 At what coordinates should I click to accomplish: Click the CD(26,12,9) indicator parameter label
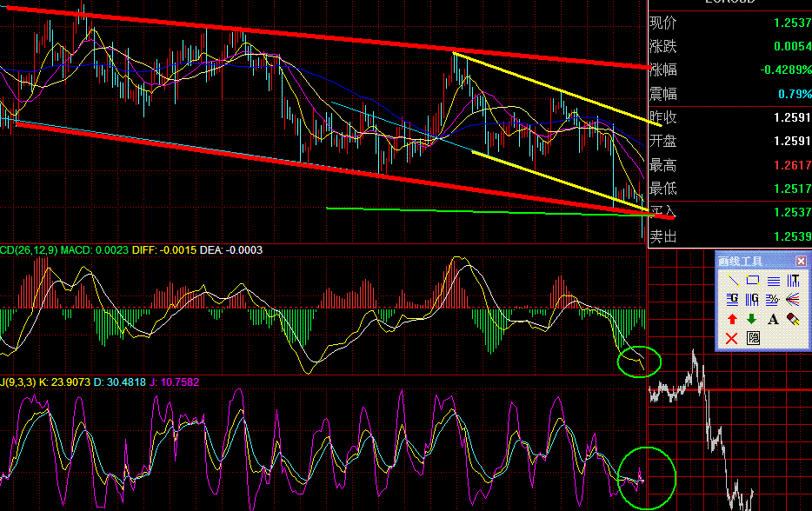pyautogui.click(x=29, y=250)
